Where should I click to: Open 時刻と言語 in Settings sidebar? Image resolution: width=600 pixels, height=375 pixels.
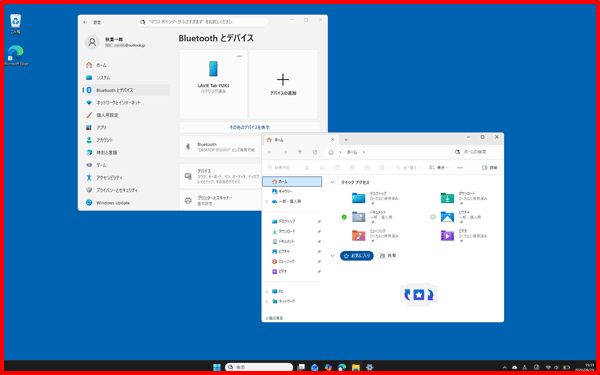coord(126,153)
